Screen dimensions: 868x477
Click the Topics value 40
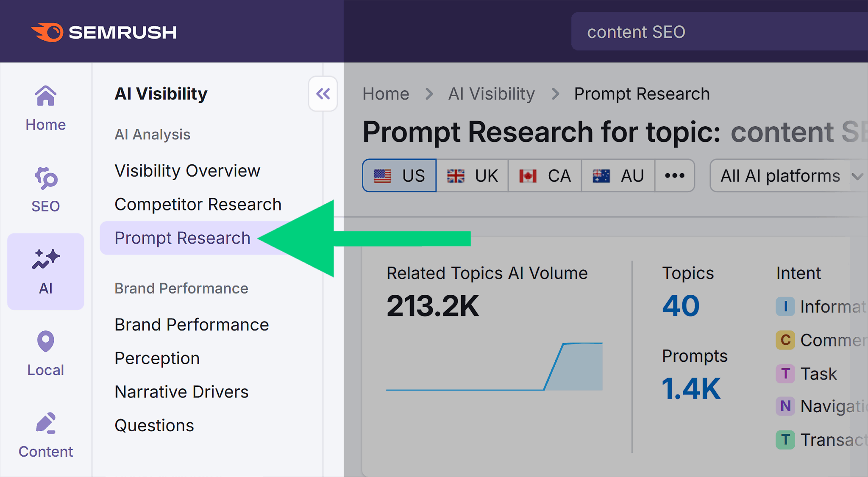point(681,305)
